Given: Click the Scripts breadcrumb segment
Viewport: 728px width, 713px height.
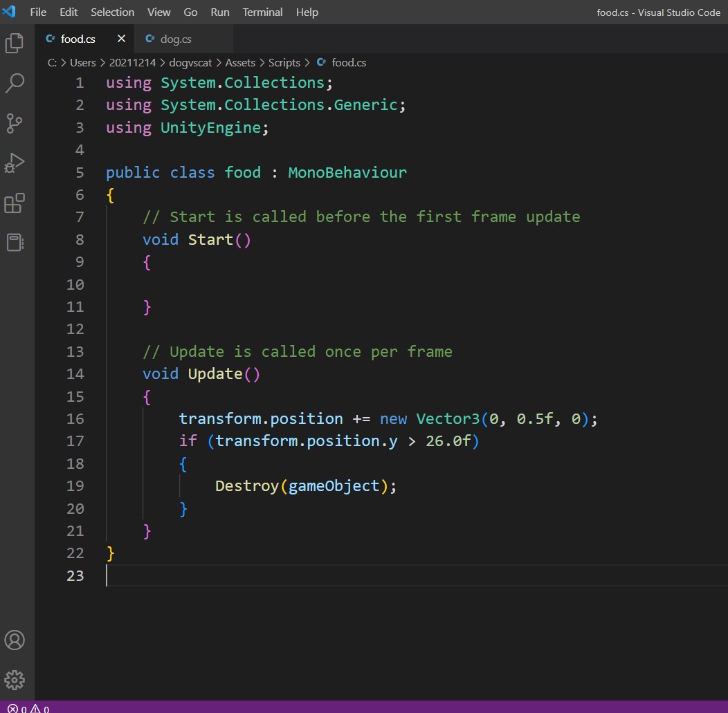Looking at the screenshot, I should [284, 63].
